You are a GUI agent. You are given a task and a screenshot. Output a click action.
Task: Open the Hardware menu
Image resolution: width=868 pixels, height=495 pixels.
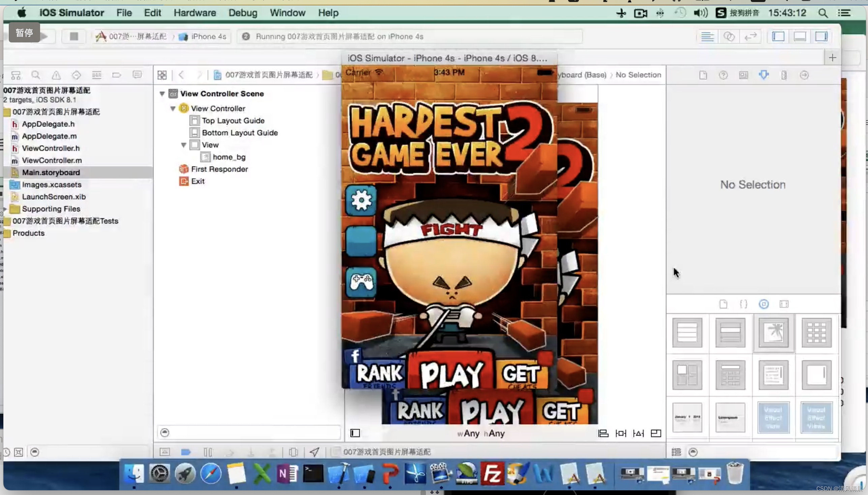(195, 13)
